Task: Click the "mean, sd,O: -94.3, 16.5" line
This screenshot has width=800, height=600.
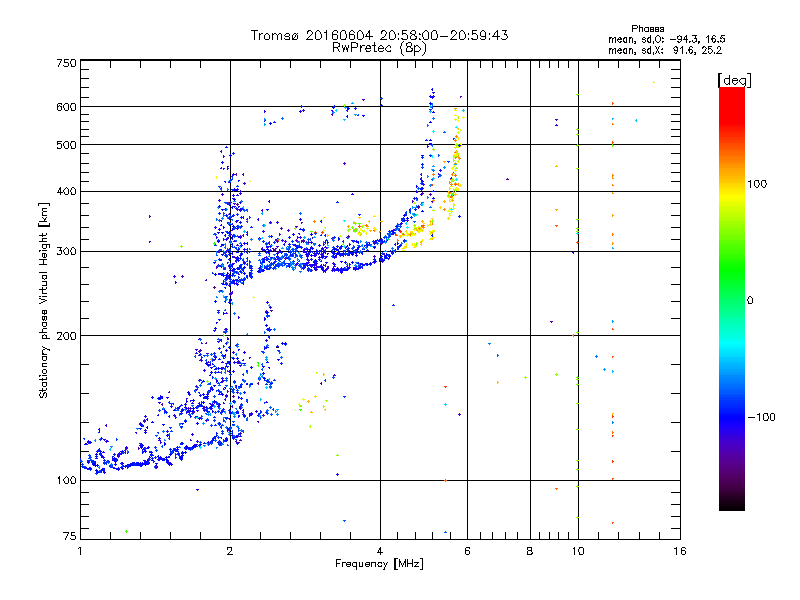Action: (666, 39)
